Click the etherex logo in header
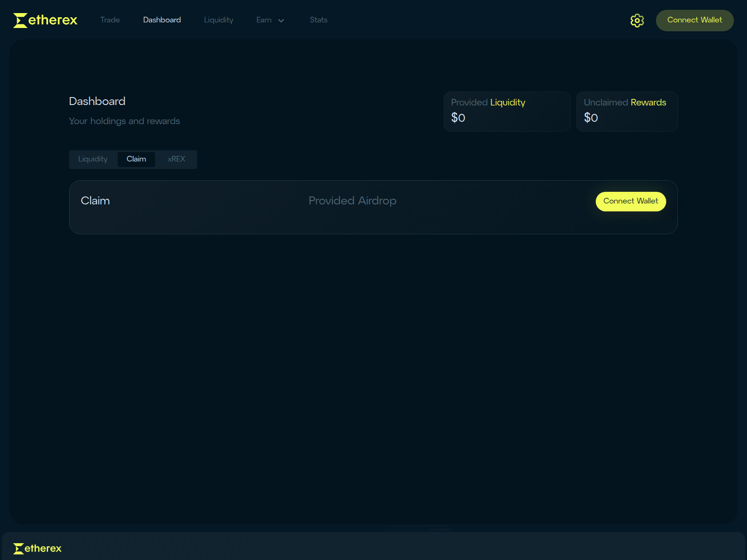 click(x=45, y=20)
